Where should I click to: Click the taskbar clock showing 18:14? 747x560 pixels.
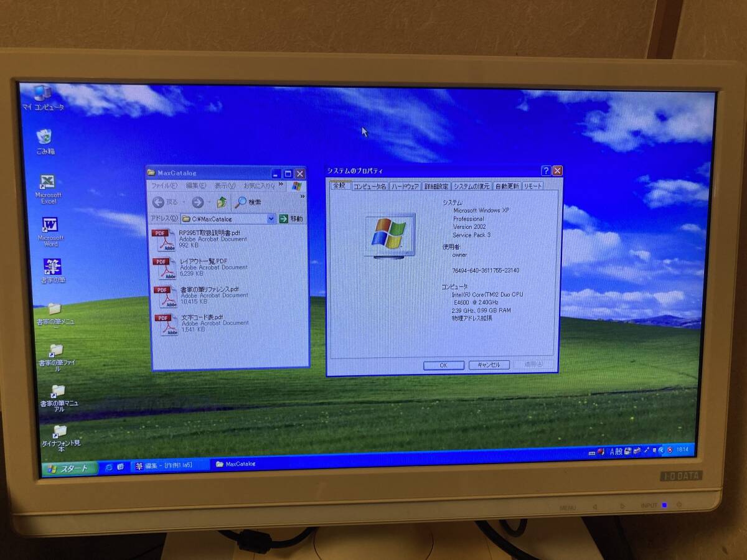pyautogui.click(x=682, y=449)
